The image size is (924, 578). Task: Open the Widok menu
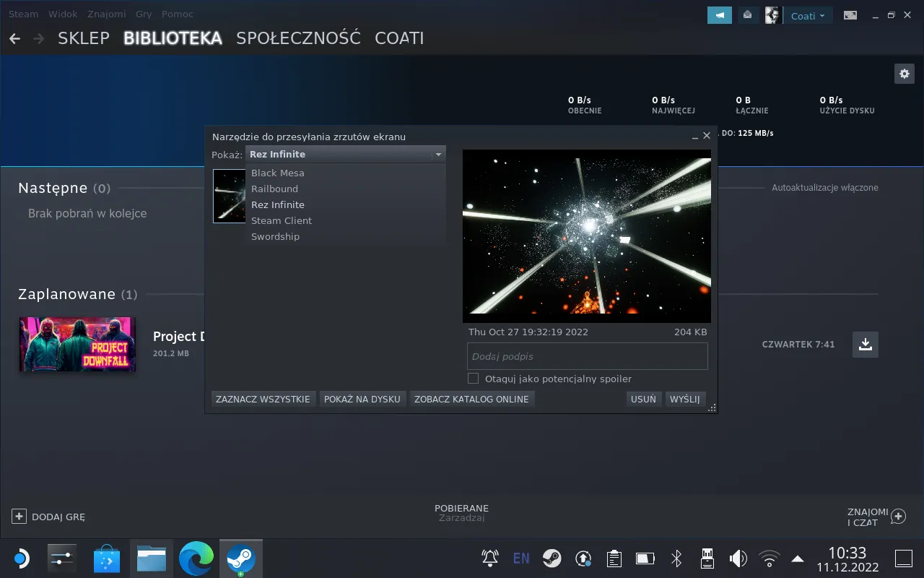[62, 14]
